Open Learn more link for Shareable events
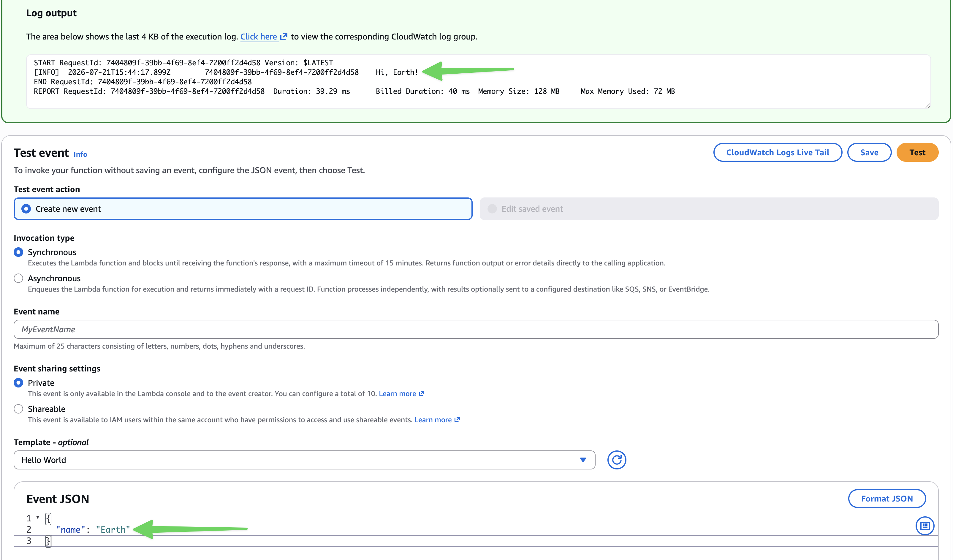Image resolution: width=953 pixels, height=560 pixels. click(433, 420)
